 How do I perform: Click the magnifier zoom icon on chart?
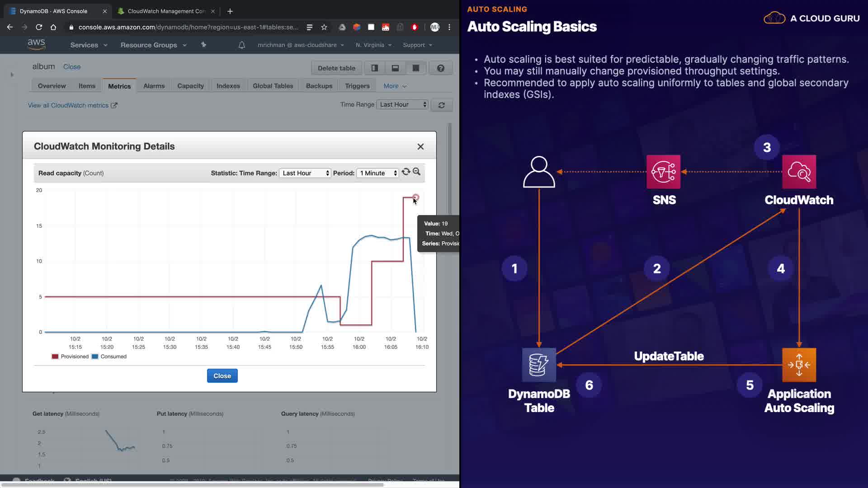(416, 172)
